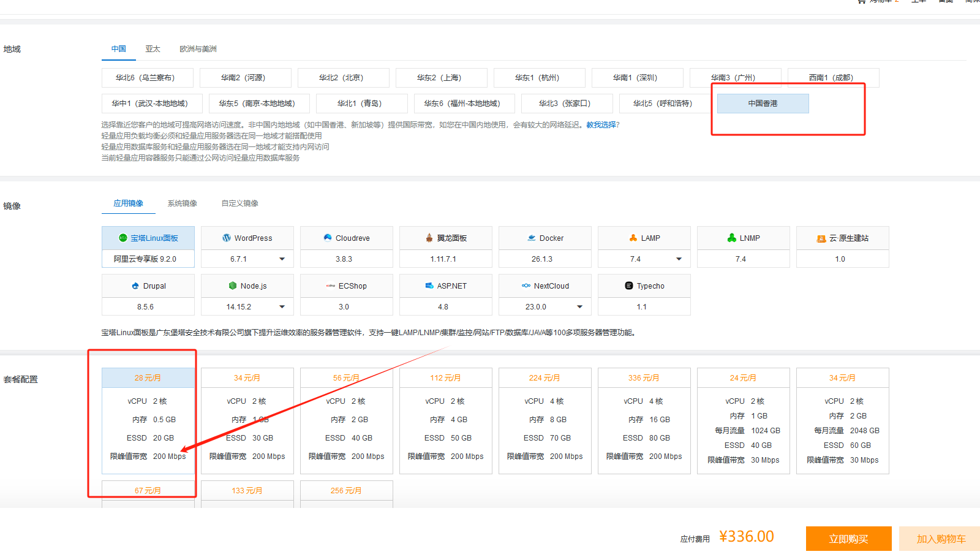Choose region 华北5 (呼和浩特)
This screenshot has width=980, height=557.
tap(665, 104)
